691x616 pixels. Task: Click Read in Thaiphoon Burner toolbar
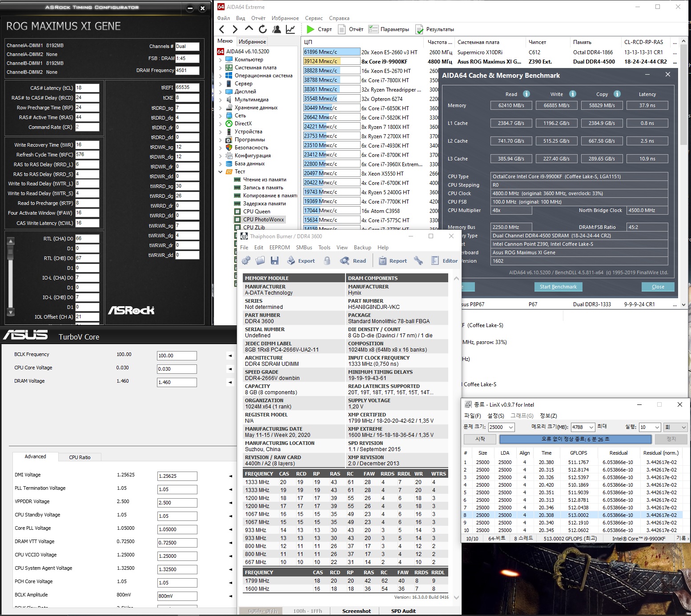click(353, 261)
